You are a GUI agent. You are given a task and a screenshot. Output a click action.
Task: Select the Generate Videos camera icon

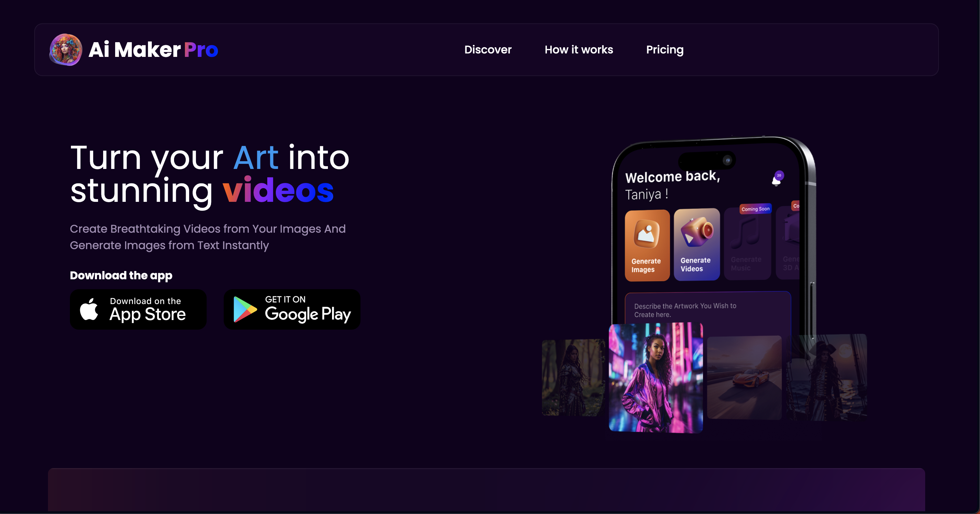[697, 231]
